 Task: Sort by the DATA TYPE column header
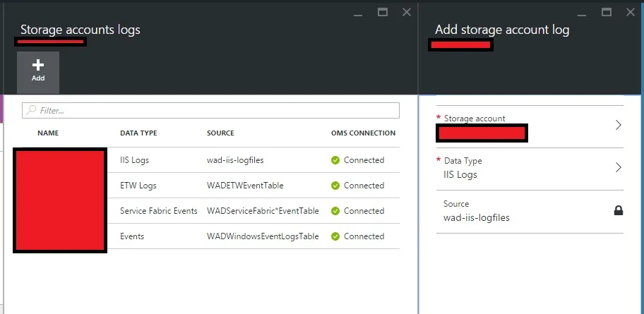click(x=138, y=133)
